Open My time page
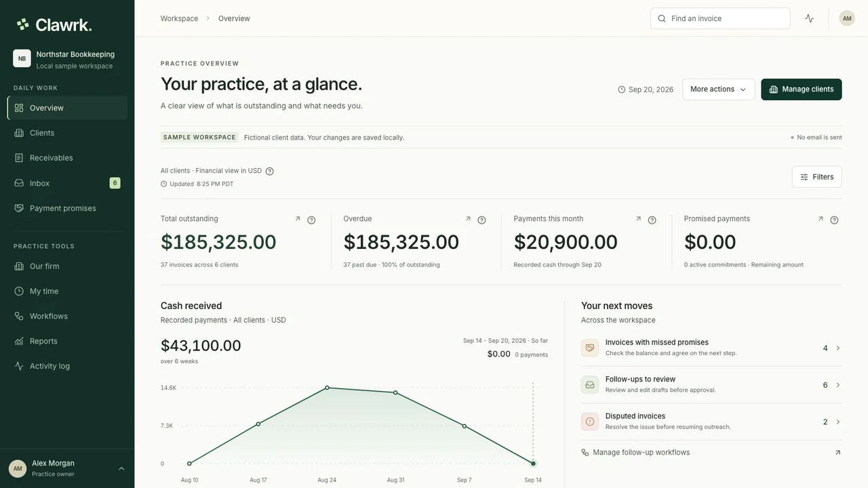This screenshot has width=868, height=488. [67, 291]
